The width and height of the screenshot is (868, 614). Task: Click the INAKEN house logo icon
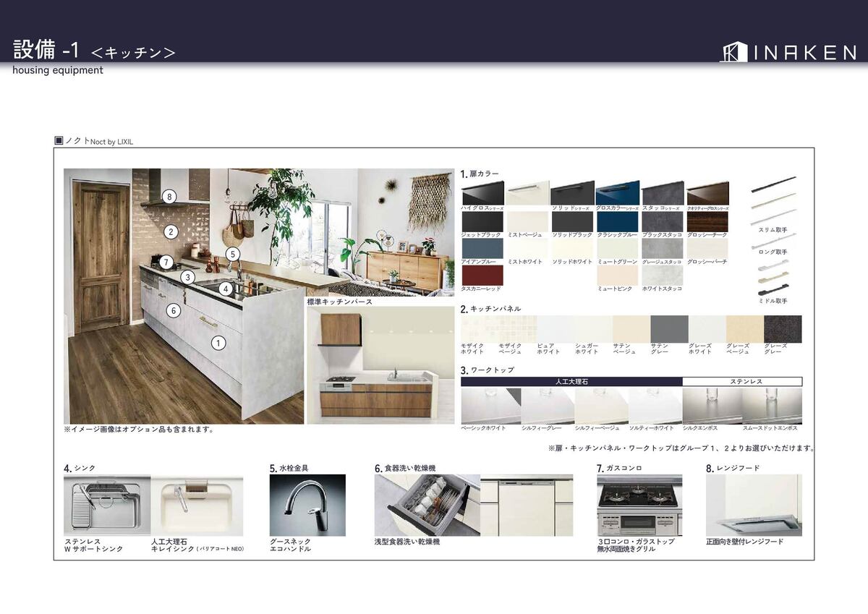(733, 52)
